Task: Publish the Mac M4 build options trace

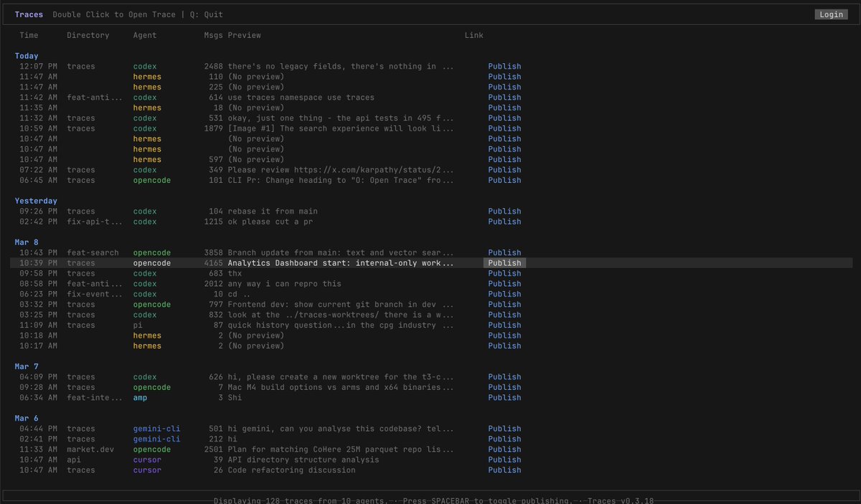Action: [504, 387]
